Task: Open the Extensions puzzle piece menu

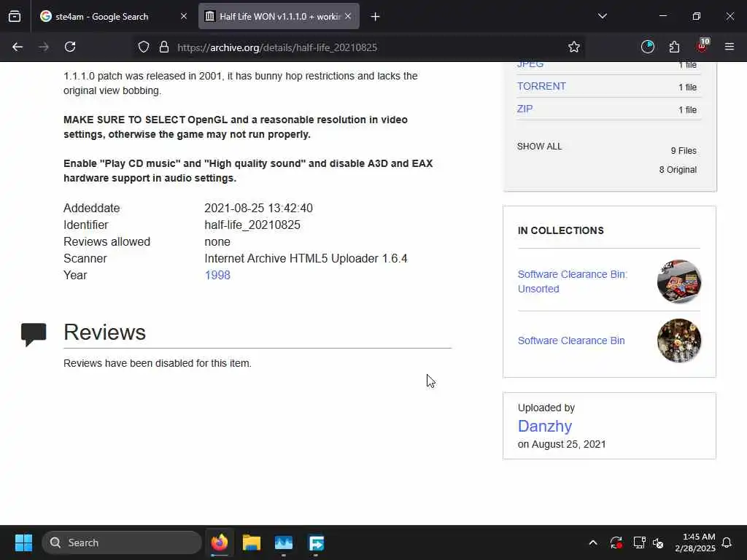Action: (x=674, y=47)
